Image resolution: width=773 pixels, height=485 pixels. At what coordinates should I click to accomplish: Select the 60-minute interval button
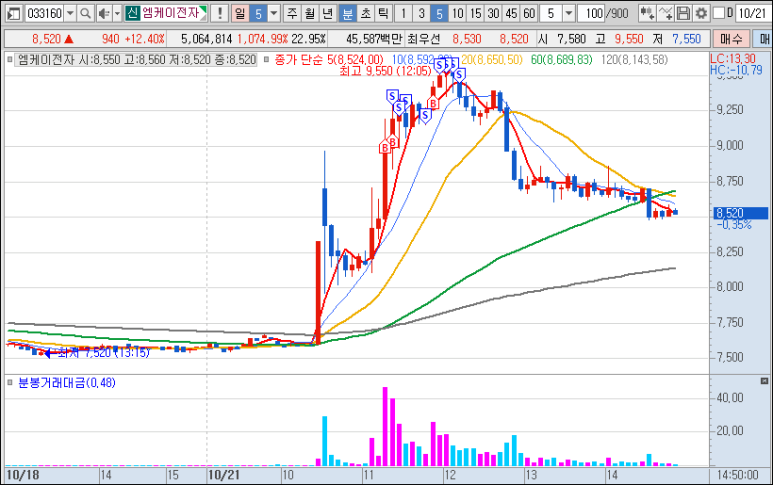point(529,13)
